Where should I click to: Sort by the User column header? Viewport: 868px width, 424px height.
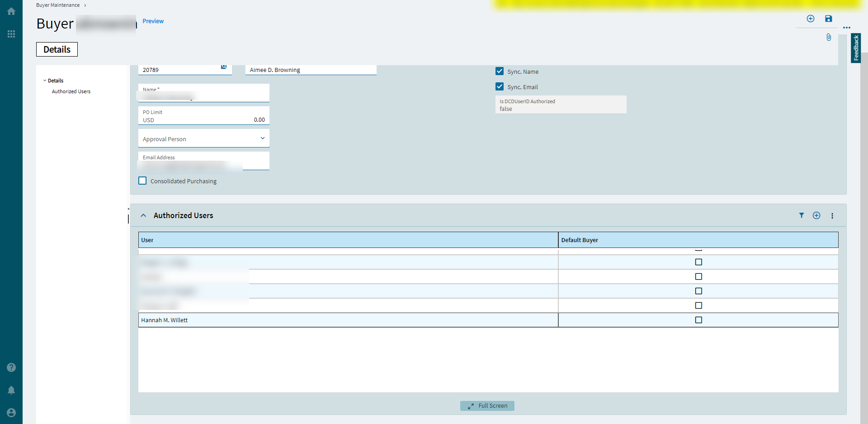pos(348,240)
